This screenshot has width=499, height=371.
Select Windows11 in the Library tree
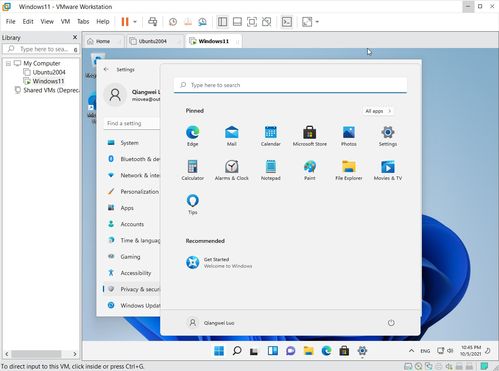pos(48,81)
